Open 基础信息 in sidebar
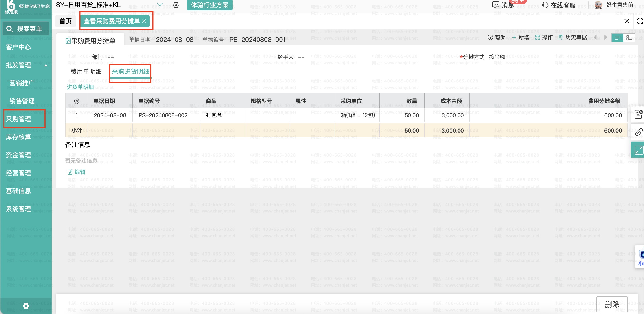644x314 pixels. (18, 191)
